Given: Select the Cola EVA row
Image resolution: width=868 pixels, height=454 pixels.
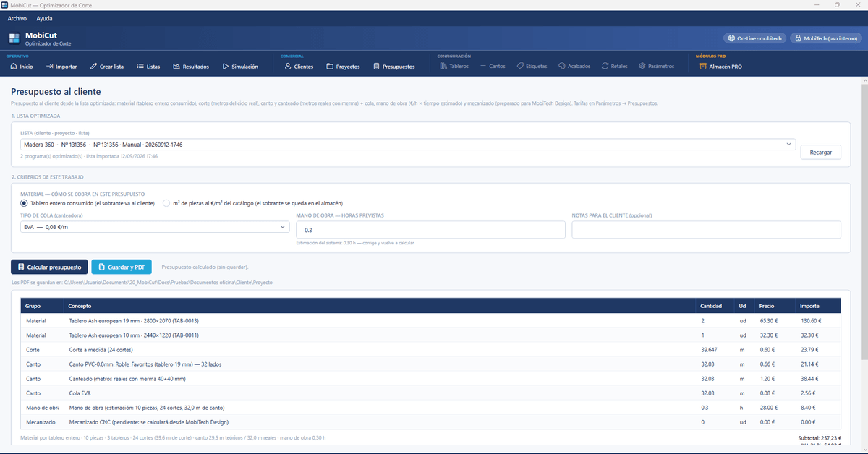Looking at the screenshot, I should (x=431, y=393).
